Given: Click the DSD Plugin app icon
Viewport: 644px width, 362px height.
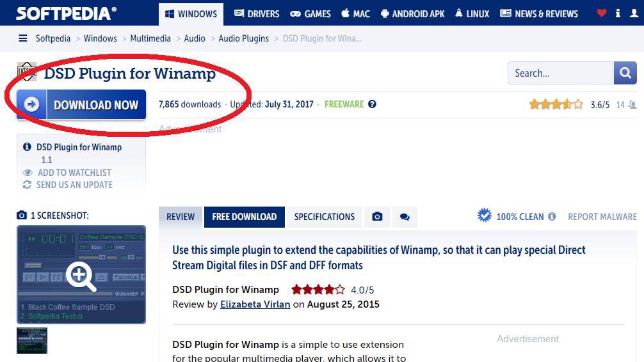Looking at the screenshot, I should click(x=27, y=72).
